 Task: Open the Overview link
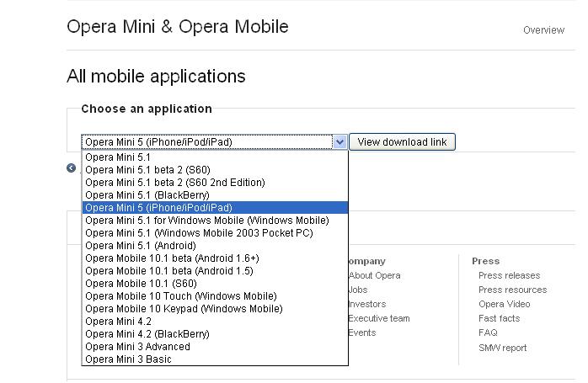(543, 30)
